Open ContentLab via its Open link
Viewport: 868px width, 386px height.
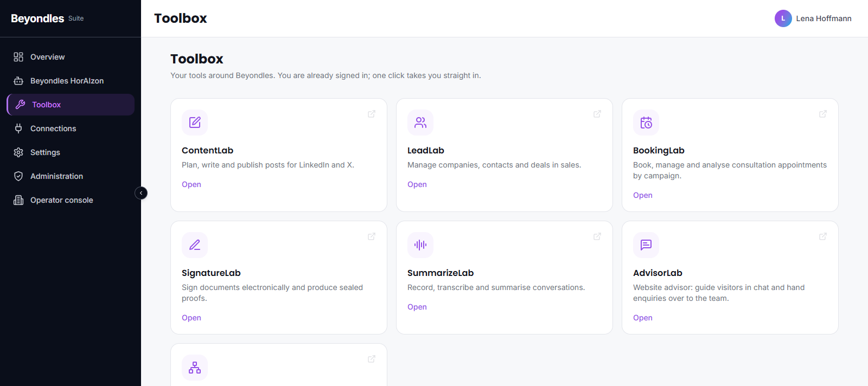coord(192,184)
